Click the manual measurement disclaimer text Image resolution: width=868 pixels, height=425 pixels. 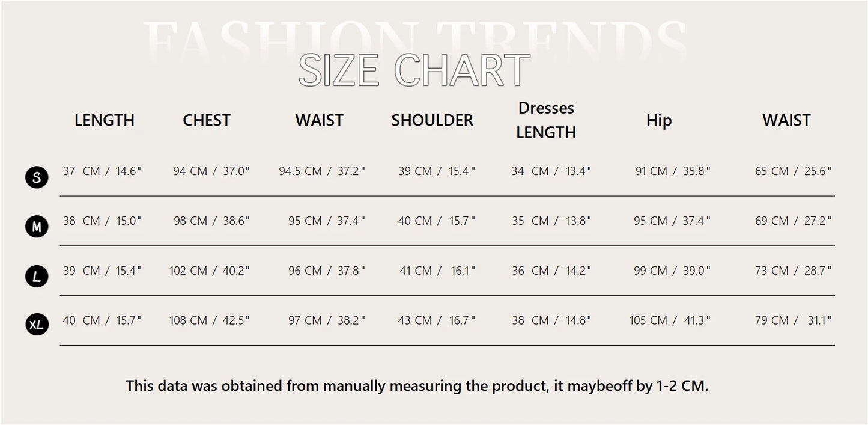click(417, 386)
